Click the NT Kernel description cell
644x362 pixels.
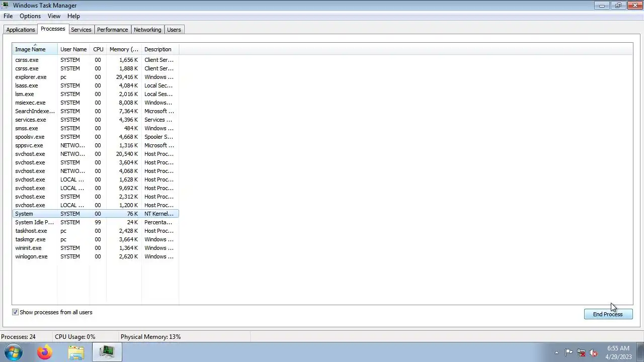coord(159,214)
